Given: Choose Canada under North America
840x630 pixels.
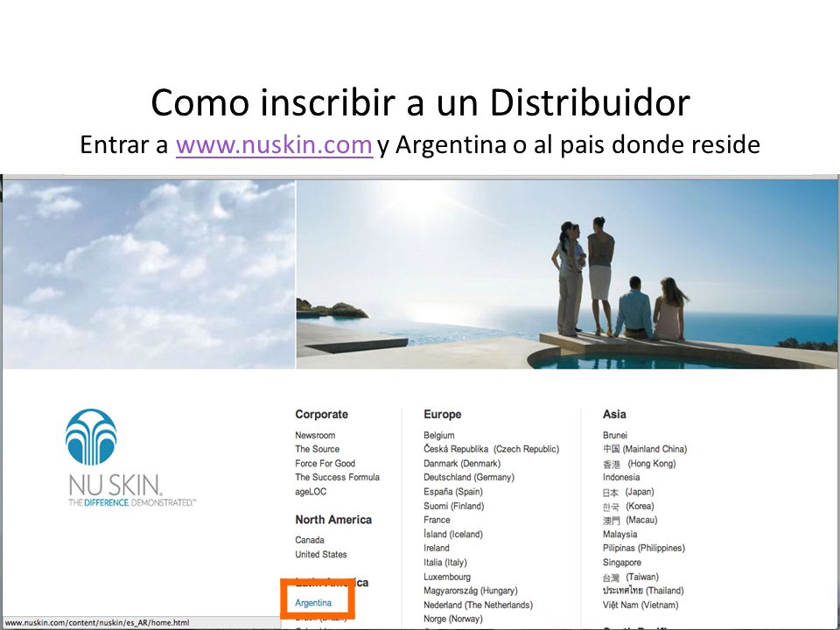Looking at the screenshot, I should (310, 540).
